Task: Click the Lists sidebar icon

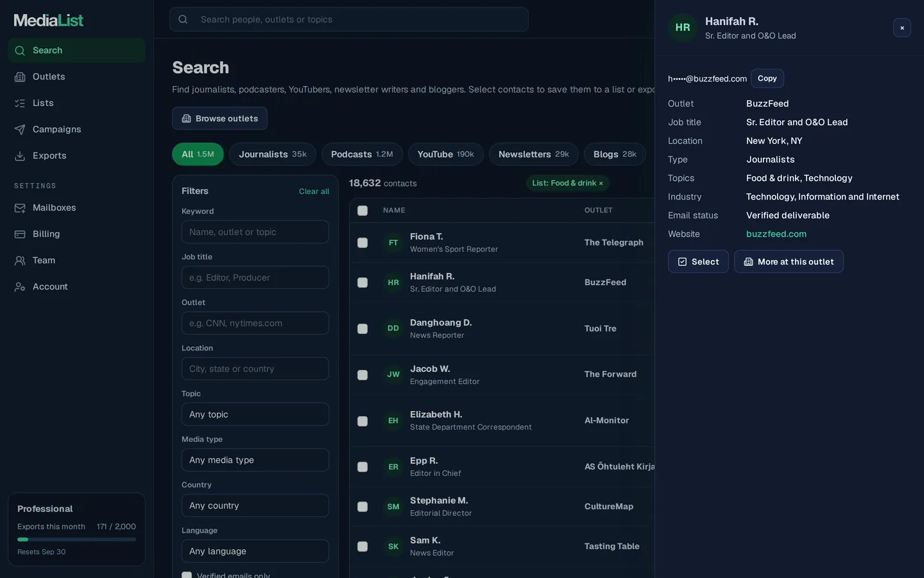Action: [20, 103]
